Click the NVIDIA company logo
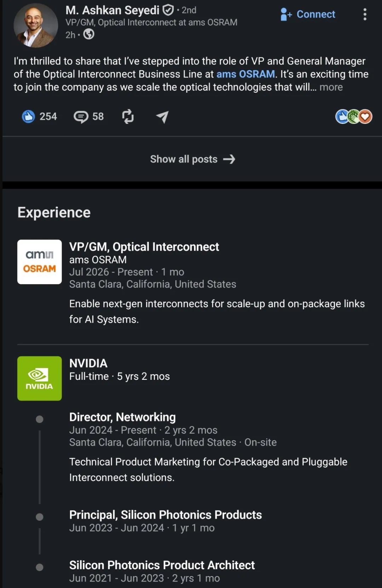 pyautogui.click(x=40, y=378)
